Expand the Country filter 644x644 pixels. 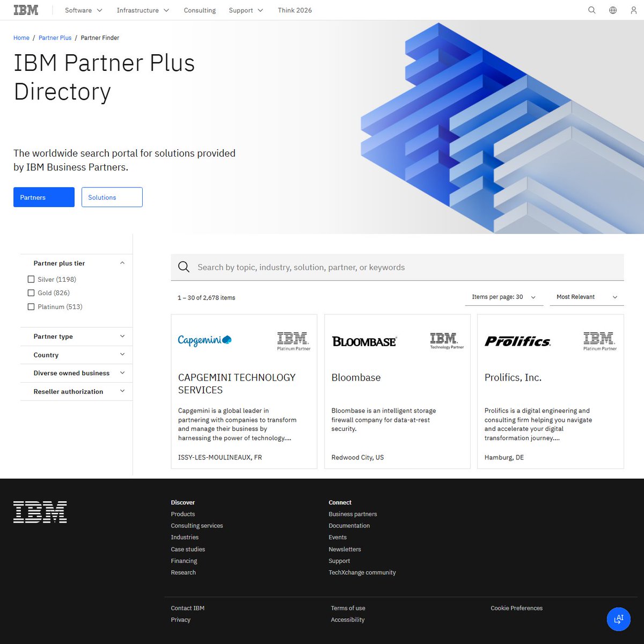76,355
